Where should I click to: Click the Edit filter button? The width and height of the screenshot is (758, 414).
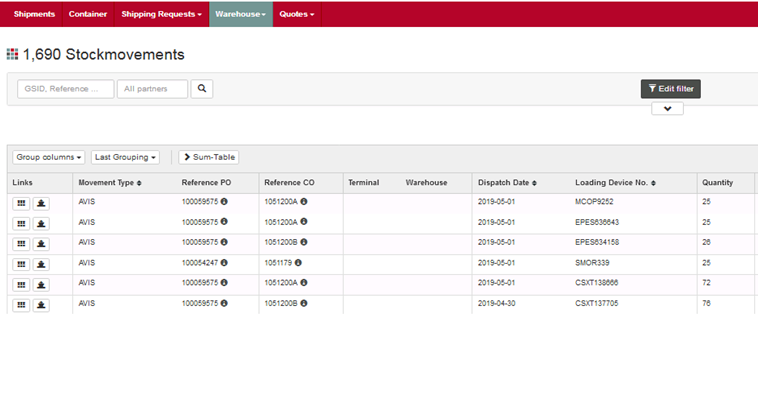coord(671,89)
